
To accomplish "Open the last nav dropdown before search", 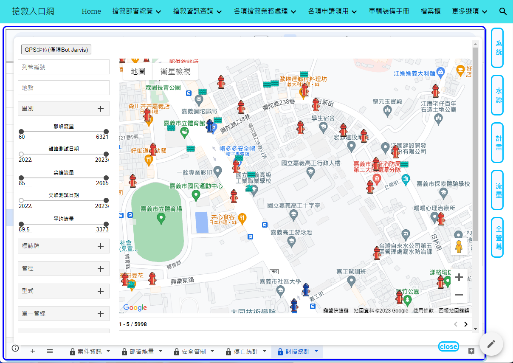I will coord(469,11).
